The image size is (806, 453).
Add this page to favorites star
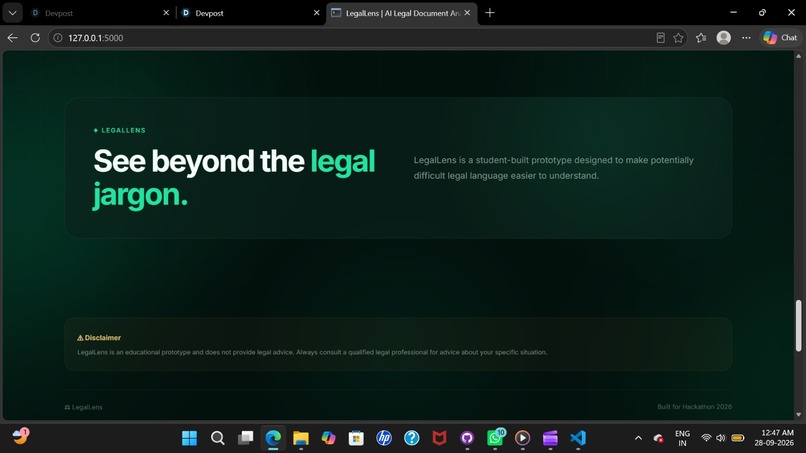point(679,38)
